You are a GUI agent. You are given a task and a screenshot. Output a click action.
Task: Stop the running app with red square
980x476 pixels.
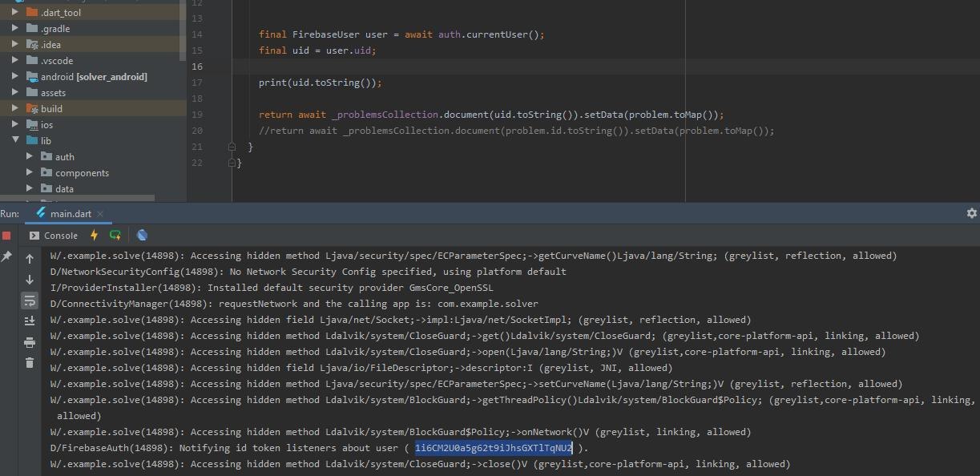[6, 236]
